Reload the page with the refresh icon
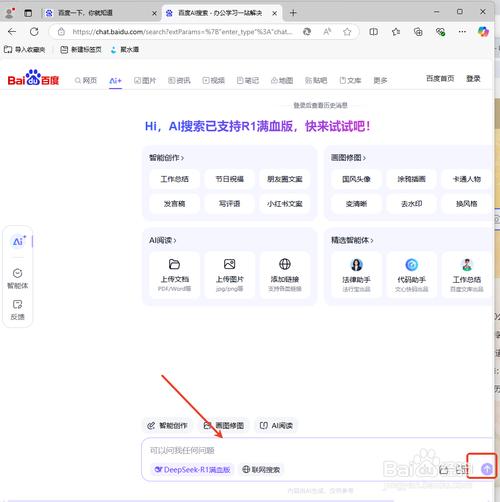 [34, 32]
